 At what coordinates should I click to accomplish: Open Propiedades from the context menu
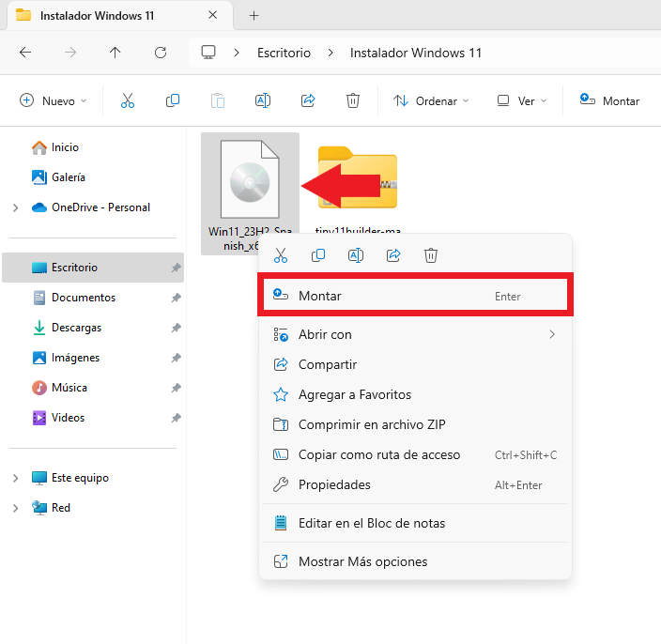(415, 485)
